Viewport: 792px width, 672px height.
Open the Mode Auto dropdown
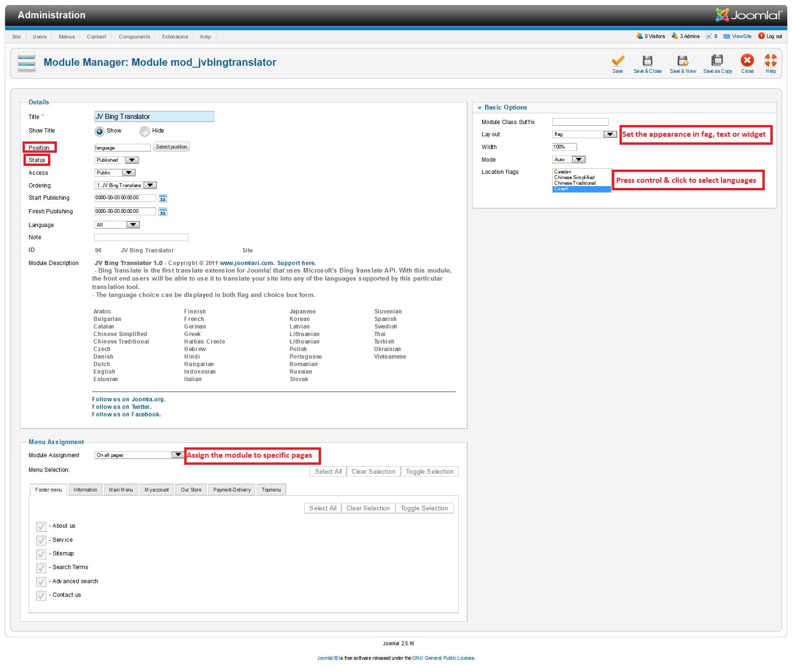pyautogui.click(x=569, y=160)
